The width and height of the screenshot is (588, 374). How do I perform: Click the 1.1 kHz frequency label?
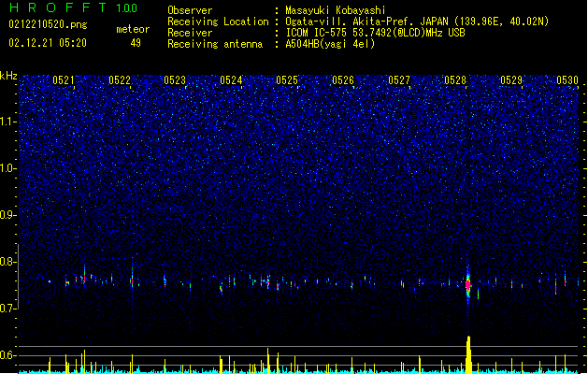coord(8,122)
